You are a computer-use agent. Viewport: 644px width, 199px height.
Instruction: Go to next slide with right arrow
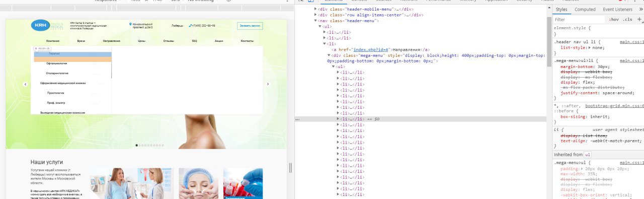pyautogui.click(x=268, y=84)
